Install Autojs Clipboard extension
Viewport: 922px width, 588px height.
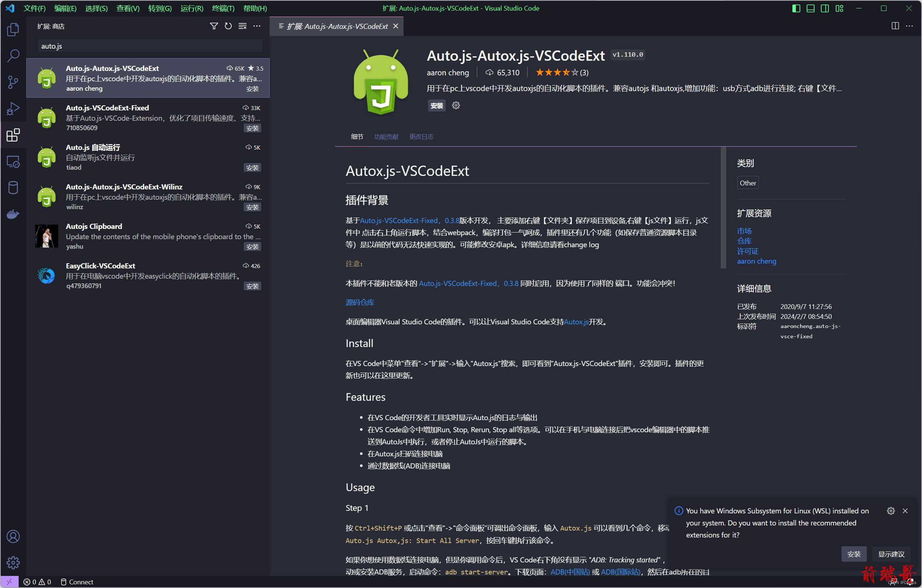[252, 247]
